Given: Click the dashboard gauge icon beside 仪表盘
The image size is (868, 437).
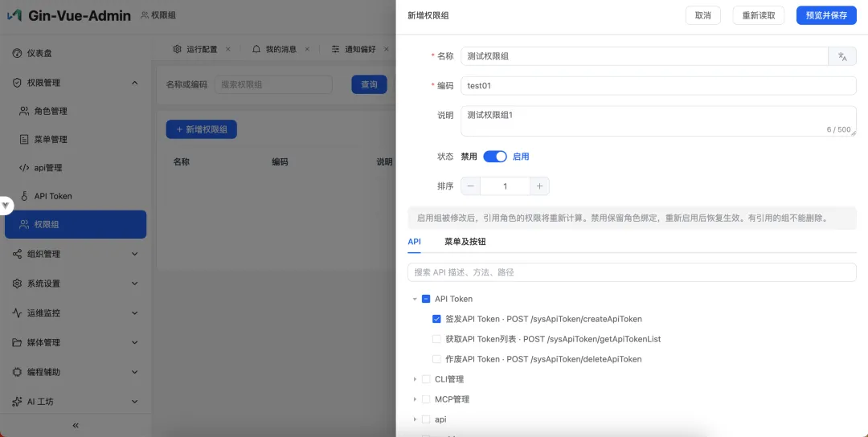Looking at the screenshot, I should click(x=17, y=53).
